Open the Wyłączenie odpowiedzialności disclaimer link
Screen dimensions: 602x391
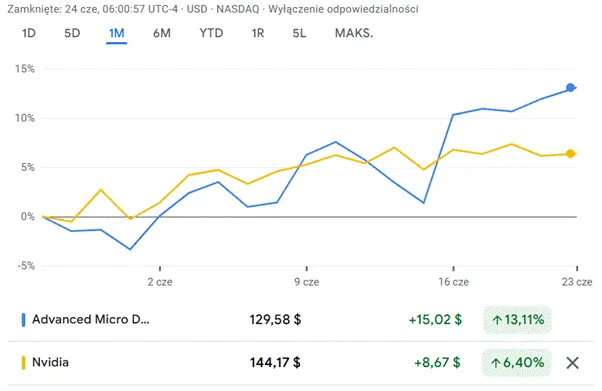(343, 9)
